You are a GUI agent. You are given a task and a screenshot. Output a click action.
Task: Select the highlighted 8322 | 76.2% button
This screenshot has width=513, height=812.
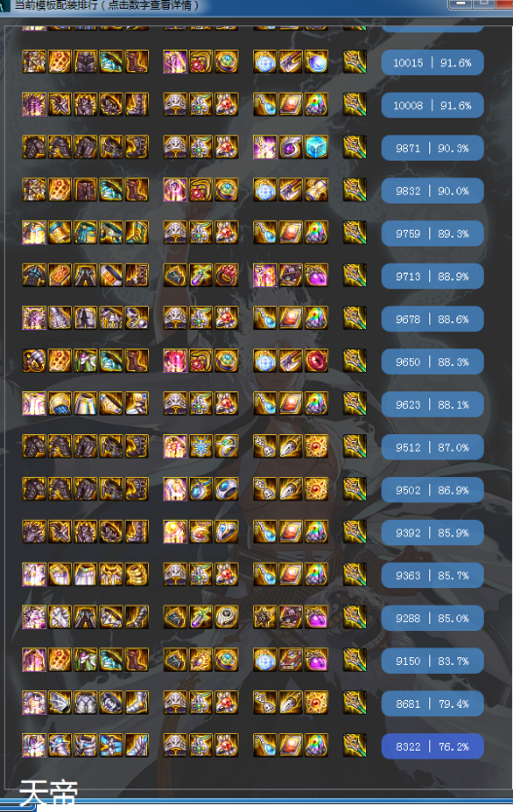(432, 746)
